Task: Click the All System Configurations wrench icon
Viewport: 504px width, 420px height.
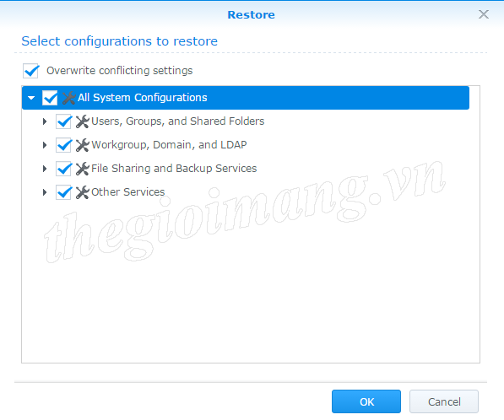Action: [x=69, y=98]
